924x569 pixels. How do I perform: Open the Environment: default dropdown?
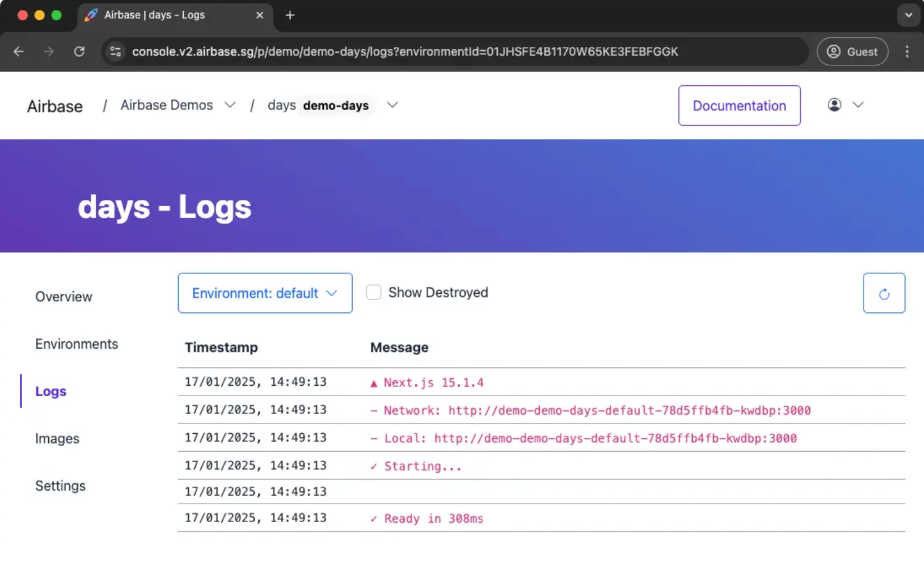265,293
